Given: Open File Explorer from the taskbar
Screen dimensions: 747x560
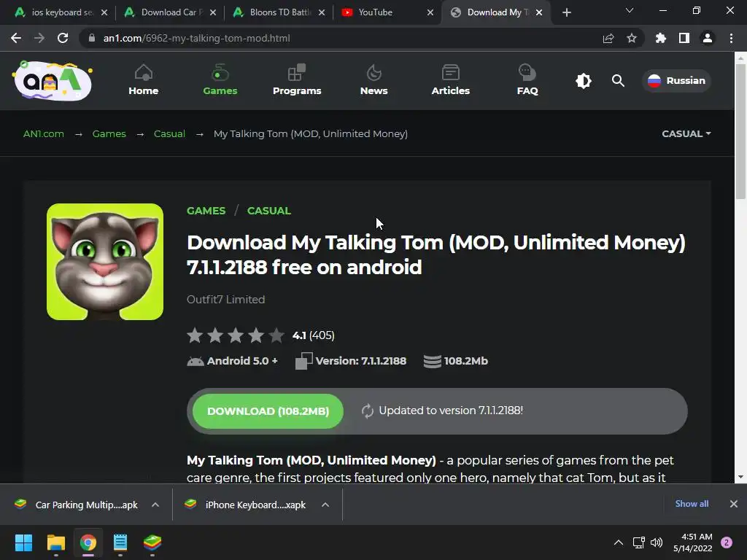Looking at the screenshot, I should click(x=55, y=542).
